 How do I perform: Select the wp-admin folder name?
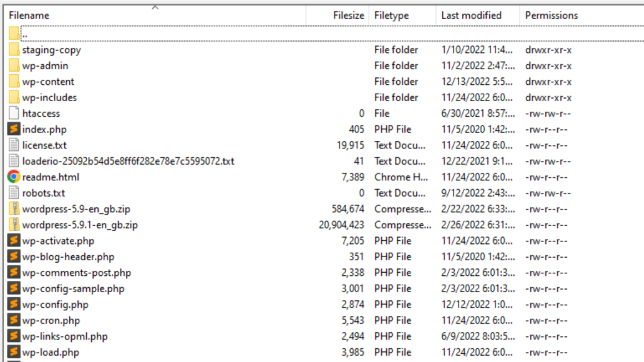(45, 65)
